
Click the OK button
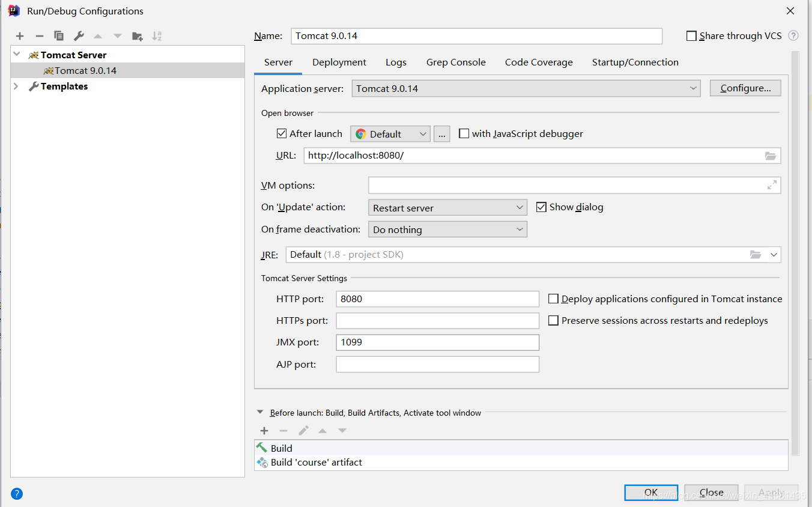click(651, 493)
